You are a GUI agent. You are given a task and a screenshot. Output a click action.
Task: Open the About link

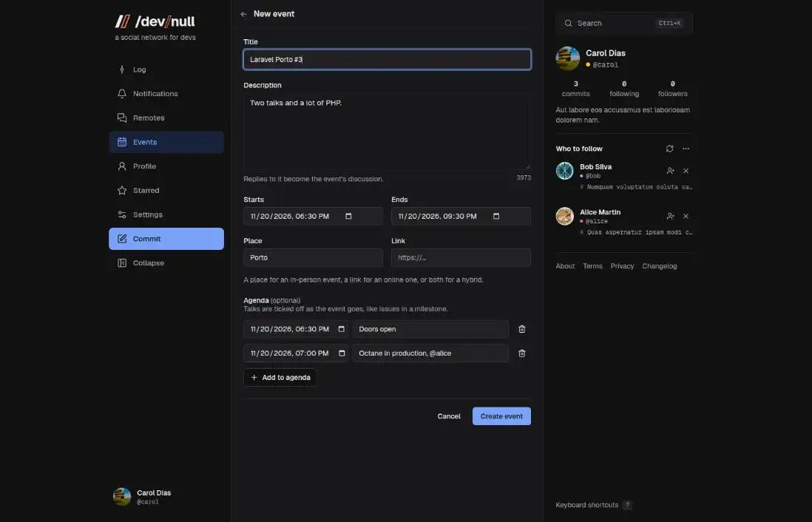click(x=565, y=266)
